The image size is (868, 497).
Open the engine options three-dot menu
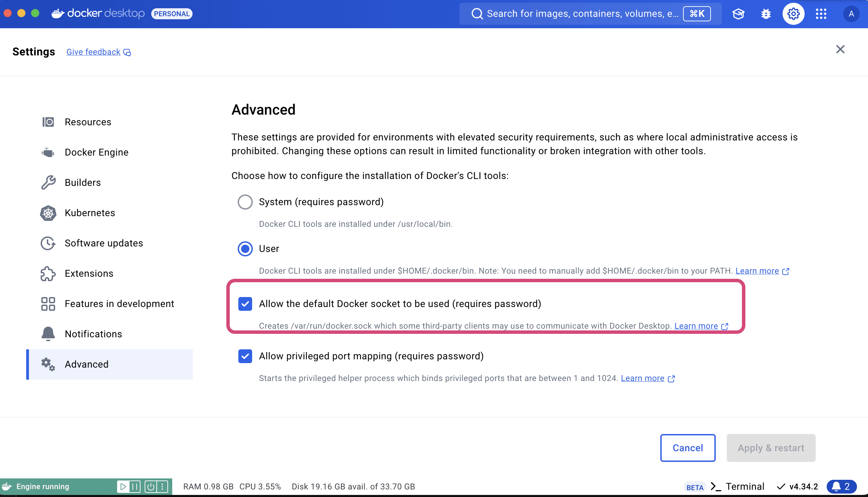click(x=162, y=487)
